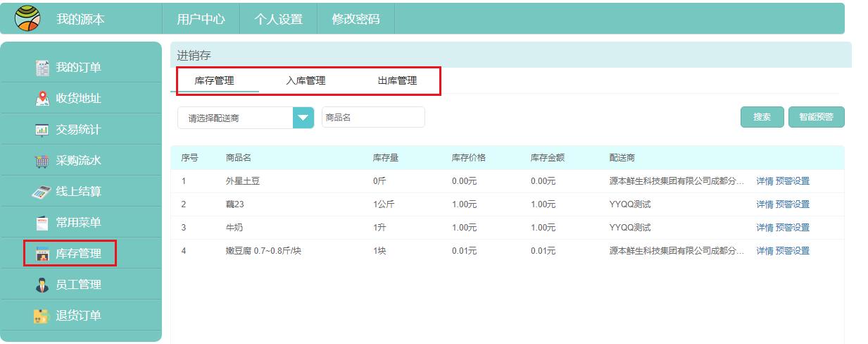Image resolution: width=868 pixels, height=344 pixels.
Task: Select the 藕23 product name cell
Action: pos(235,204)
